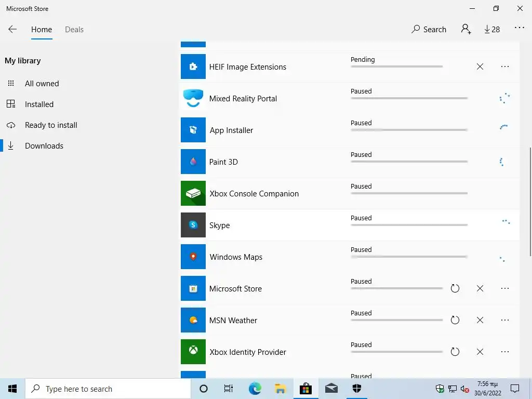Image resolution: width=532 pixels, height=399 pixels.
Task: Click the Skype app name
Action: pos(219,225)
